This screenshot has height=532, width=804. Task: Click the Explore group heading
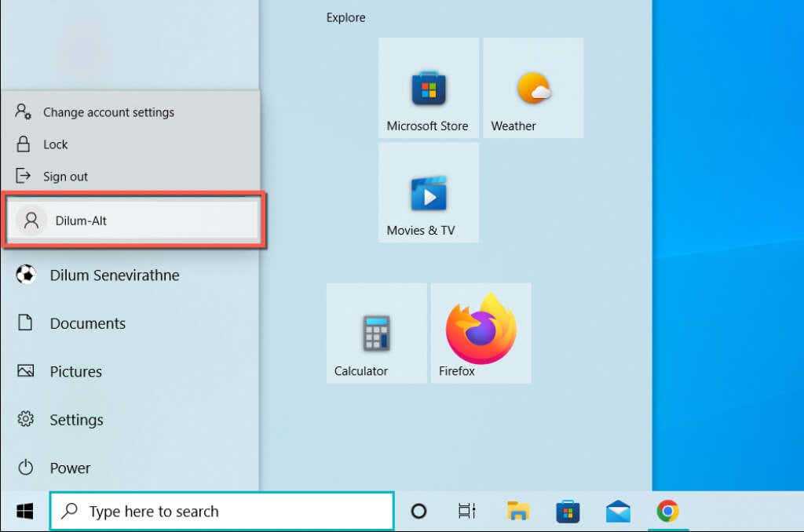click(x=345, y=17)
